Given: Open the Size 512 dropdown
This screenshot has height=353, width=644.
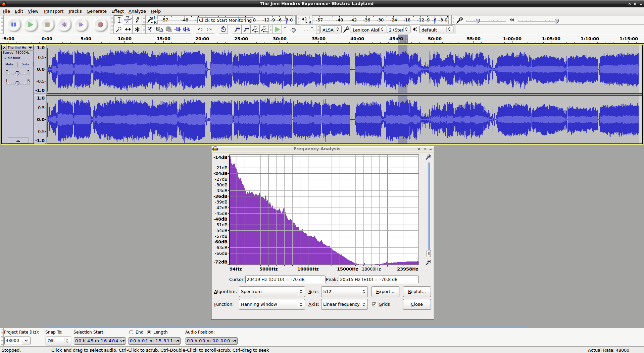Looking at the screenshot, I should [344, 292].
